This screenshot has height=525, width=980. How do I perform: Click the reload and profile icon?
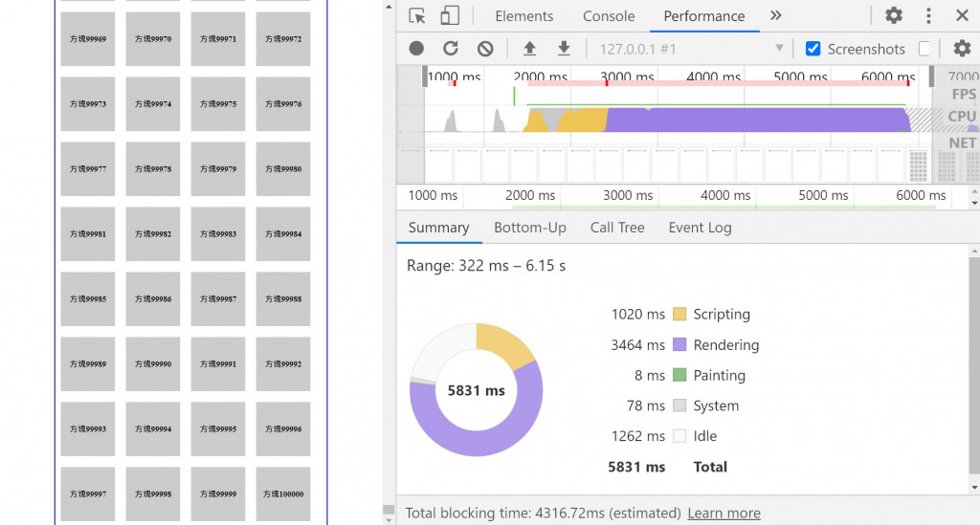[x=451, y=49]
